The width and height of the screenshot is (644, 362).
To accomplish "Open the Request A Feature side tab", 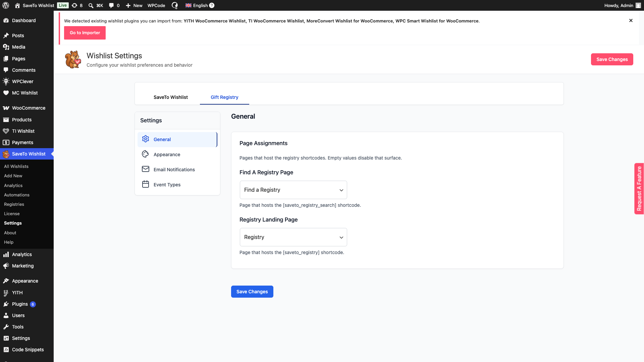I will [x=639, y=189].
